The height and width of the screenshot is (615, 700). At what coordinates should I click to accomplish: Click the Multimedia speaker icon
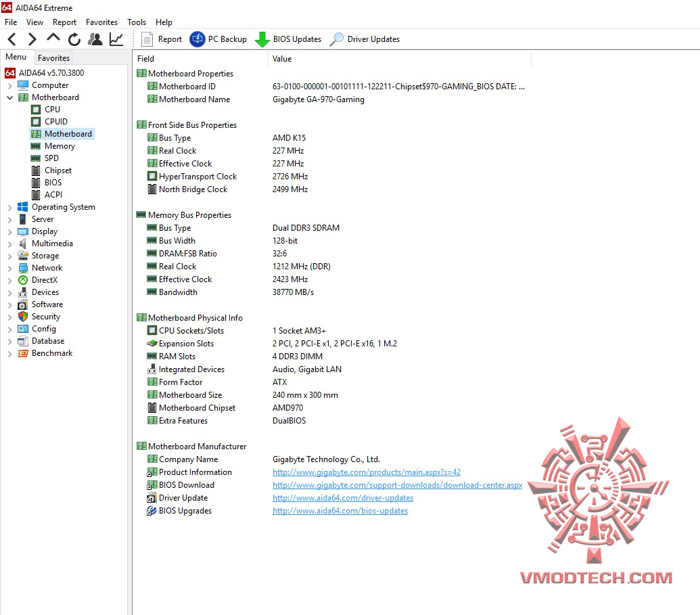(x=23, y=244)
